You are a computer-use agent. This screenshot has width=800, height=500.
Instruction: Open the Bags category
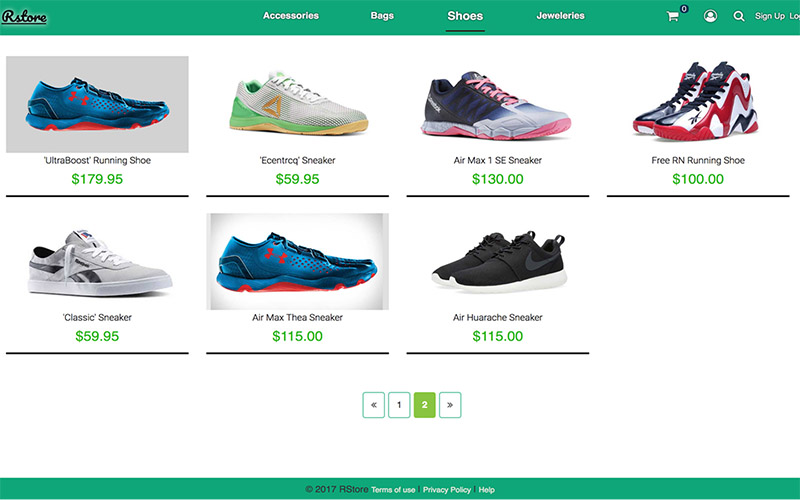382,16
